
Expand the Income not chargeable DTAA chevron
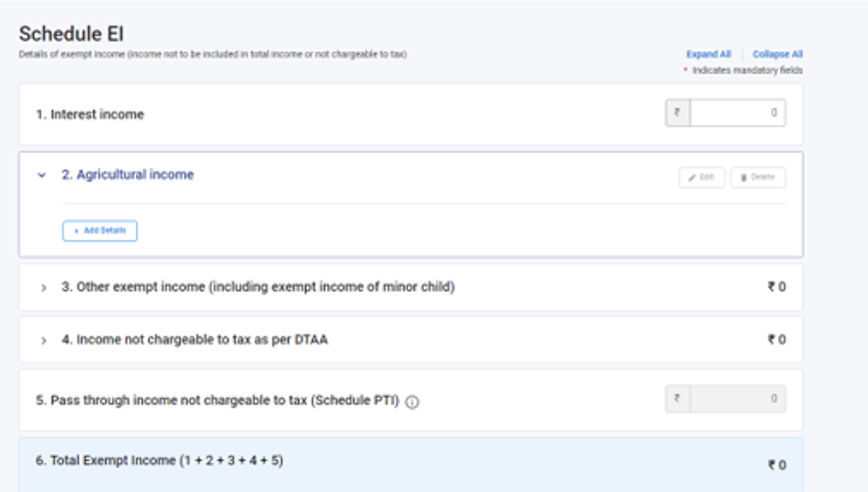(x=43, y=340)
